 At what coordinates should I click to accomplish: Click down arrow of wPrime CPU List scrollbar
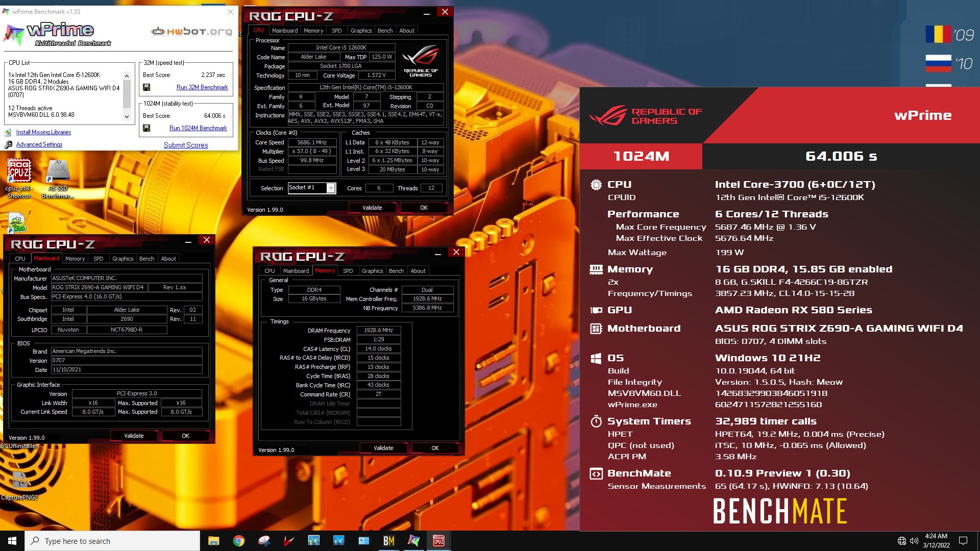tap(127, 116)
